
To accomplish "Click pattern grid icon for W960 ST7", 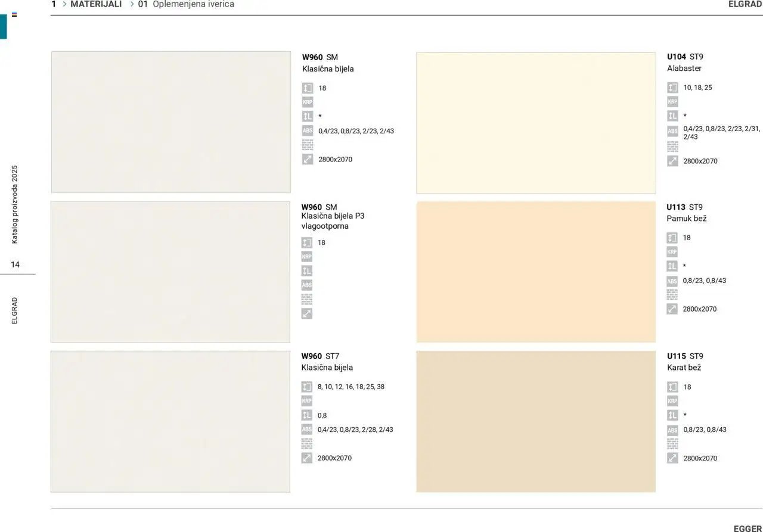I will tap(306, 444).
